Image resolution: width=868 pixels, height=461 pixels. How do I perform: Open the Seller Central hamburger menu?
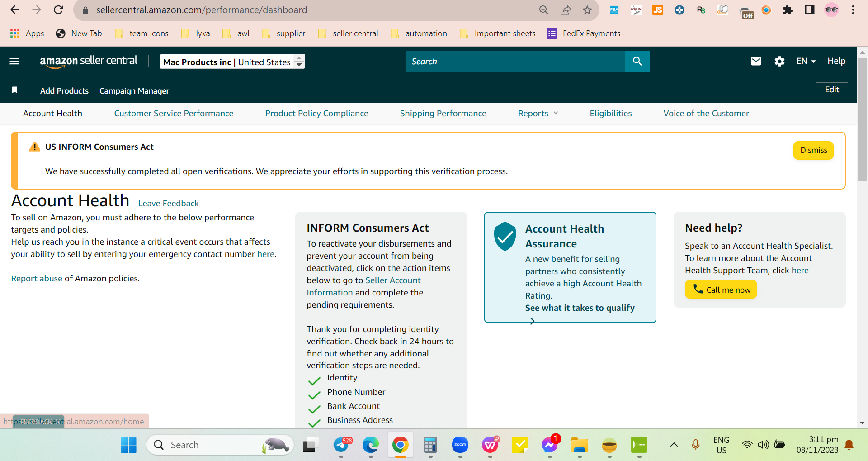coord(14,61)
